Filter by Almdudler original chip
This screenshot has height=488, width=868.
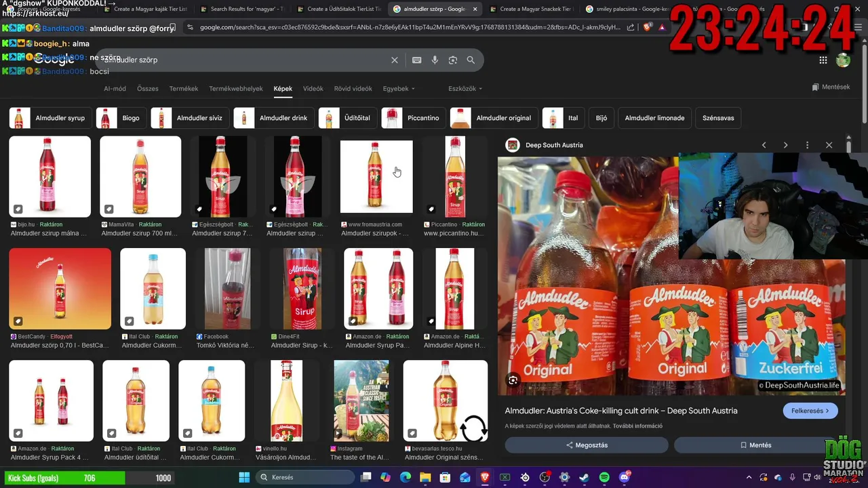[x=494, y=118]
